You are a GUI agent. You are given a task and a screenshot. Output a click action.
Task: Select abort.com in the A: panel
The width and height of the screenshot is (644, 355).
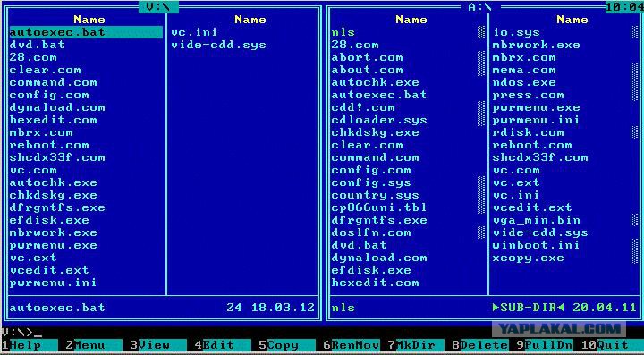tap(367, 57)
